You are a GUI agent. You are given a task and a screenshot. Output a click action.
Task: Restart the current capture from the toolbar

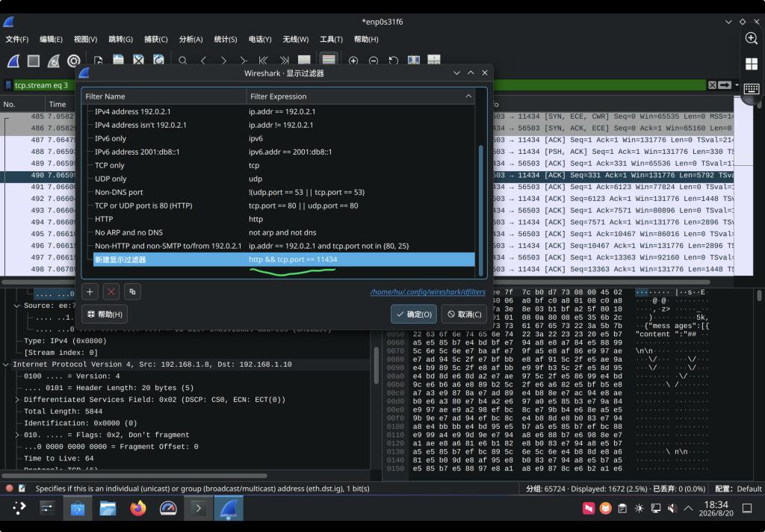53,61
